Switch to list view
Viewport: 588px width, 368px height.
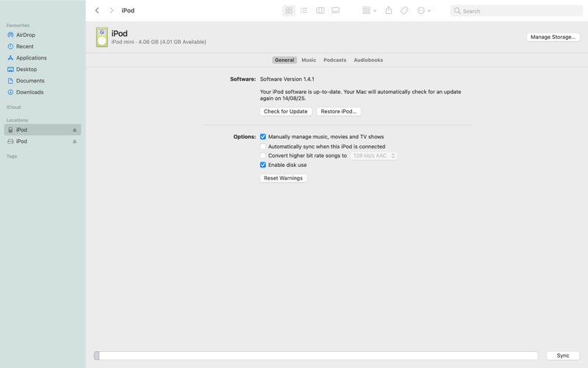(x=304, y=10)
